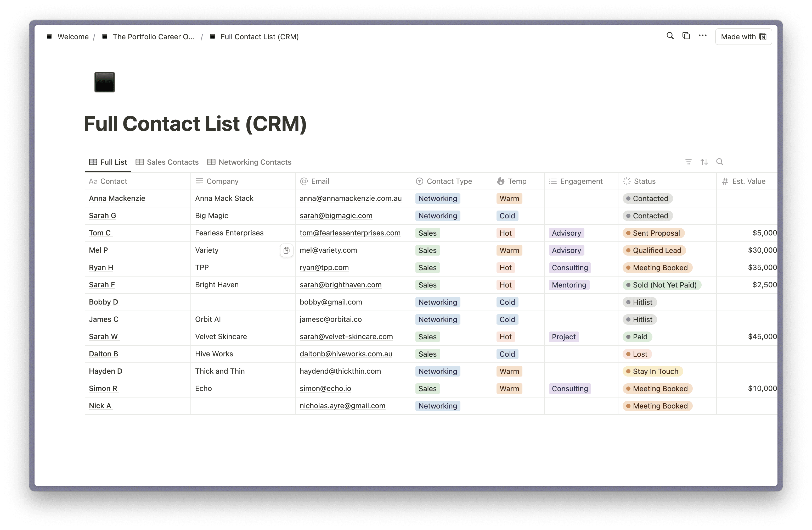Screen dimensions: 812x530
Task: Copy Variety company cell with copy icon
Action: tap(286, 250)
